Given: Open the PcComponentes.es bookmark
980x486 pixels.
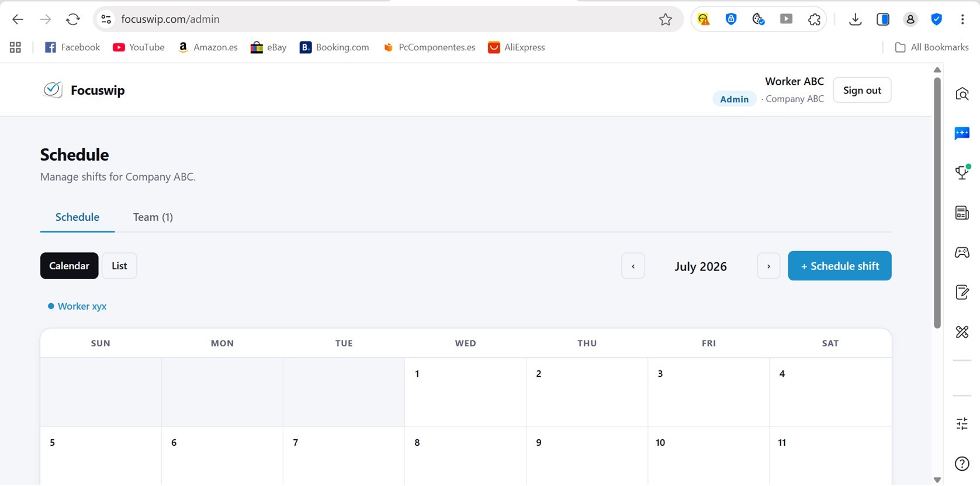Looking at the screenshot, I should tap(429, 47).
